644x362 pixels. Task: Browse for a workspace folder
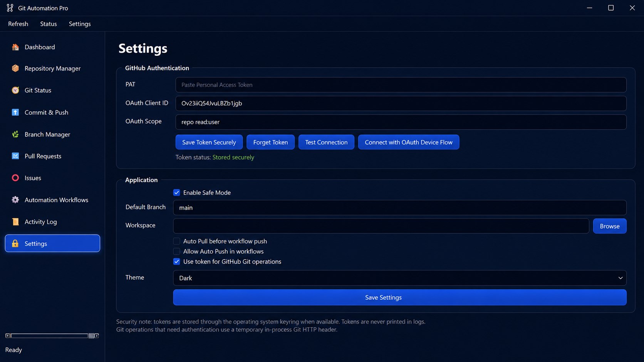click(x=610, y=226)
